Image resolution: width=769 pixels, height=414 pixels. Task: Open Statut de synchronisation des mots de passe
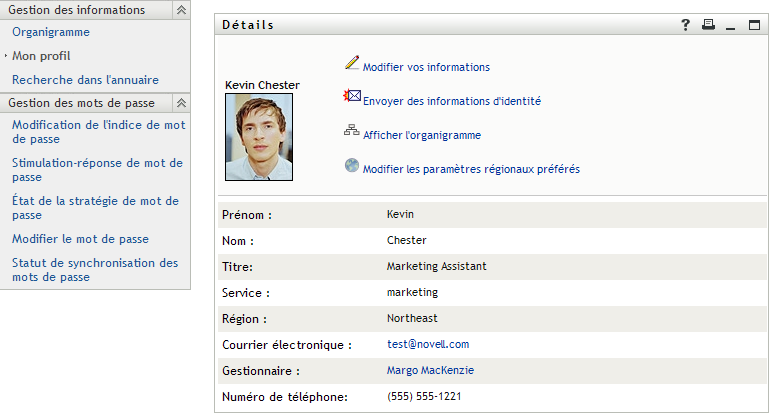95,270
